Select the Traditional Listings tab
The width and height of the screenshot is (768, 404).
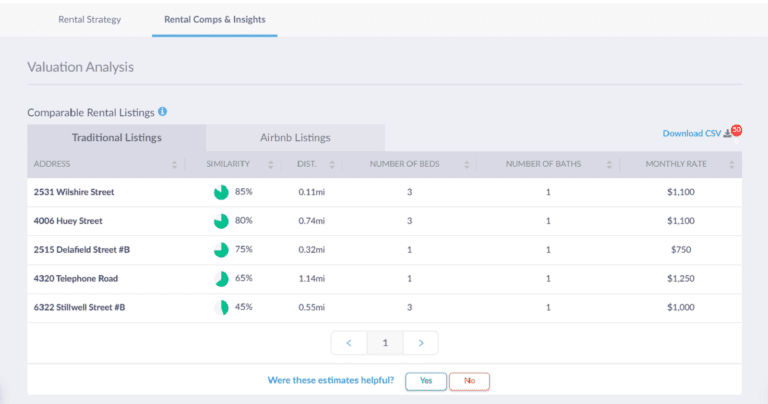click(116, 138)
